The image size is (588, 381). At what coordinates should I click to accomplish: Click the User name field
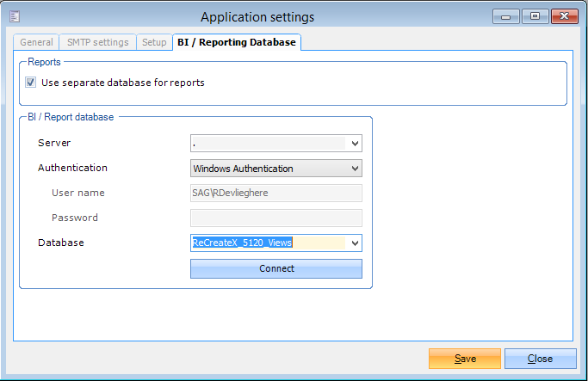click(275, 194)
